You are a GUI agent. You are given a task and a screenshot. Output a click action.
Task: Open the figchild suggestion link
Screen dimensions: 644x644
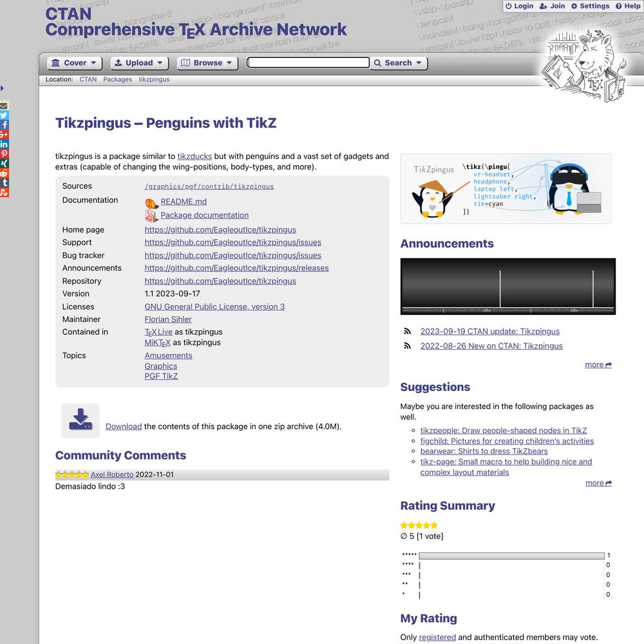[507, 441]
